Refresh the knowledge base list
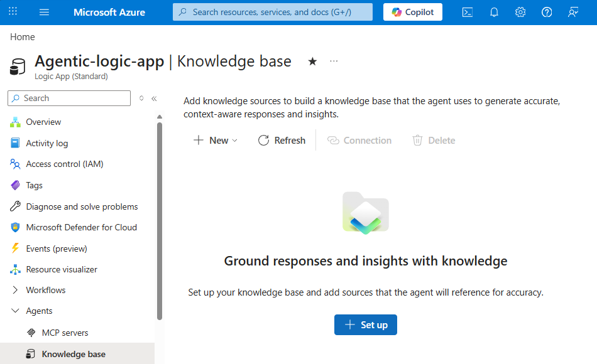Image resolution: width=597 pixels, height=364 pixels. tap(282, 141)
